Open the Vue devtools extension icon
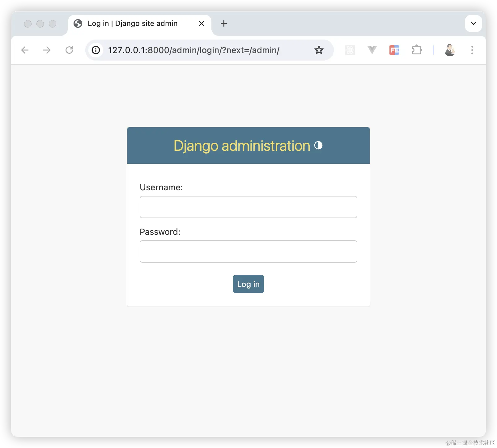 pyautogui.click(x=372, y=50)
